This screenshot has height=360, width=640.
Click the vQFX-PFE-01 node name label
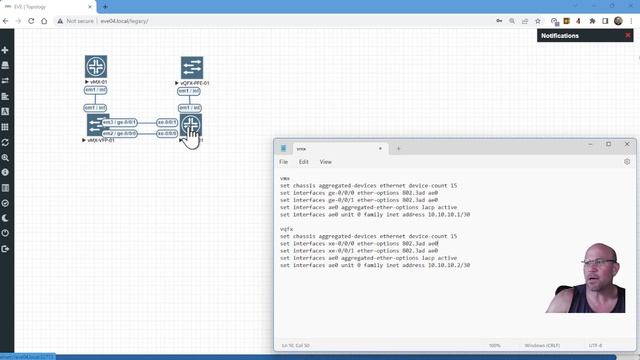coord(194,83)
